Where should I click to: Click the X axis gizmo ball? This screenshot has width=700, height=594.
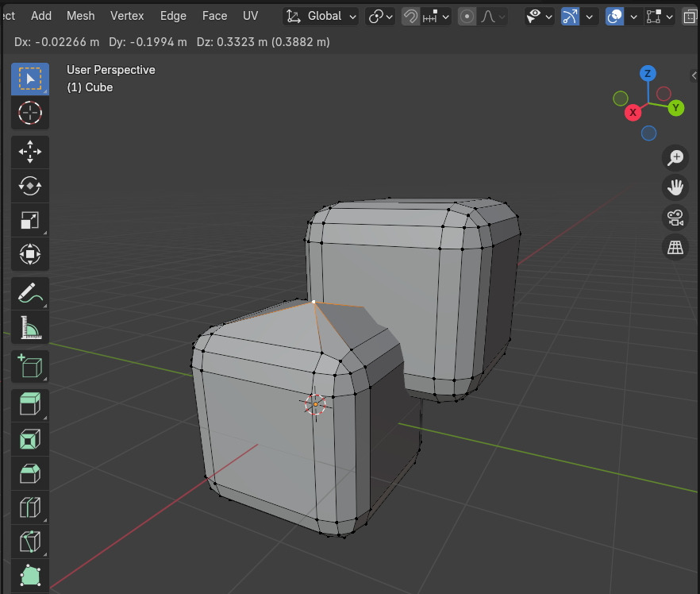point(633,112)
